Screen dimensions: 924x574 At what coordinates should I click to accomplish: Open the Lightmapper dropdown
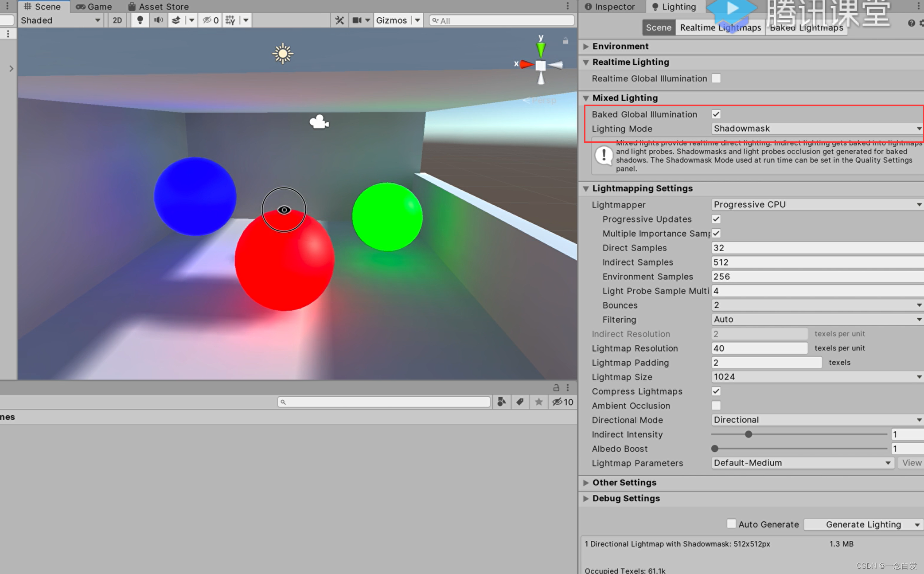click(x=816, y=204)
